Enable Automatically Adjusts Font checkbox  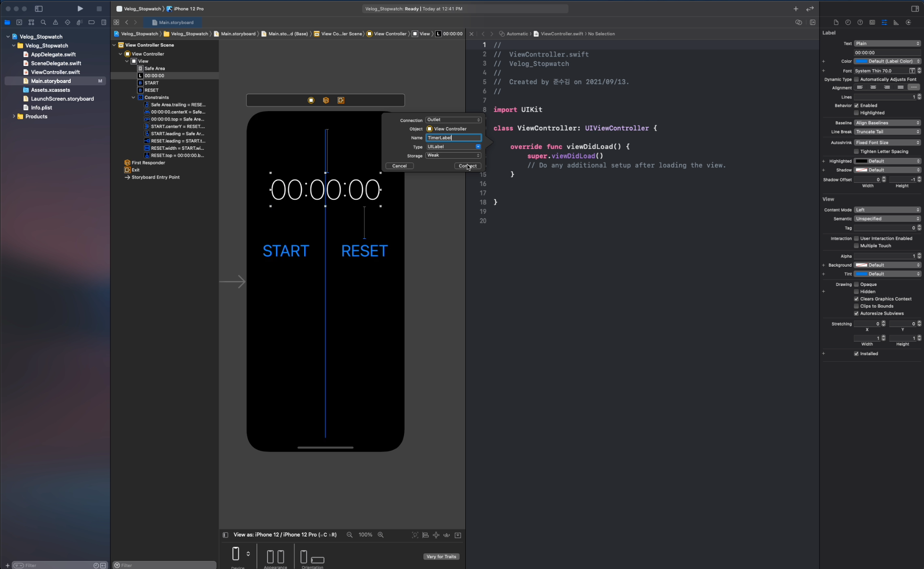(856, 79)
